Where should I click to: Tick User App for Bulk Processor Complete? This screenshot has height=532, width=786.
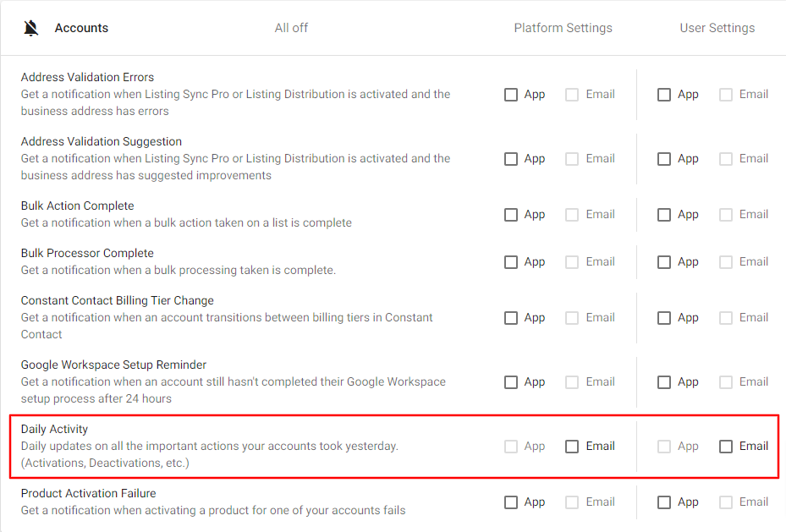664,262
